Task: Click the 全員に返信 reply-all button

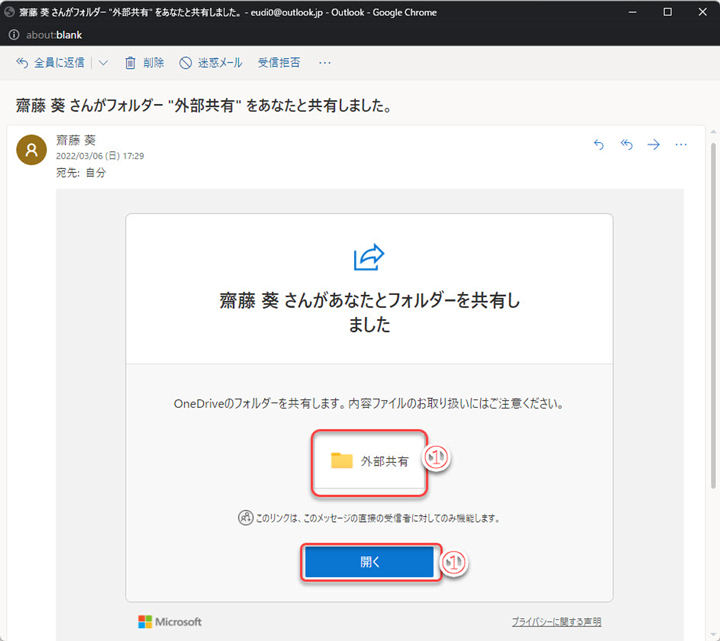Action: click(50, 62)
